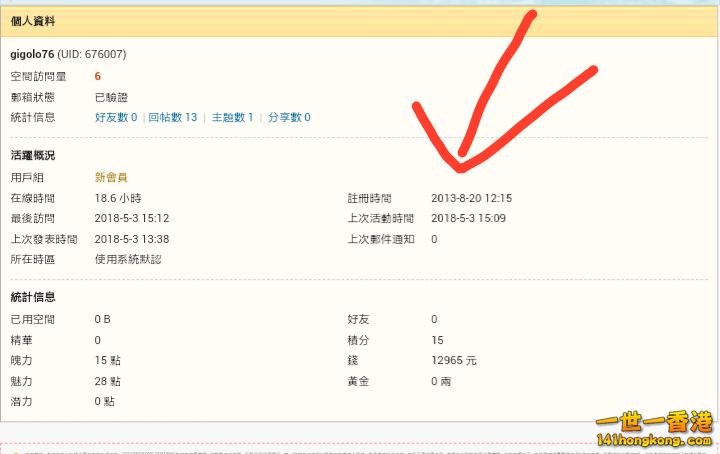The height and width of the screenshot is (454, 720).
Task: Click the 使用系統默認 timezone value
Action: click(x=128, y=259)
